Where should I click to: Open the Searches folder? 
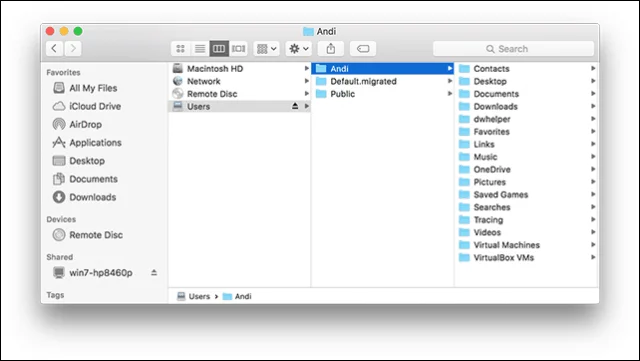527,207
